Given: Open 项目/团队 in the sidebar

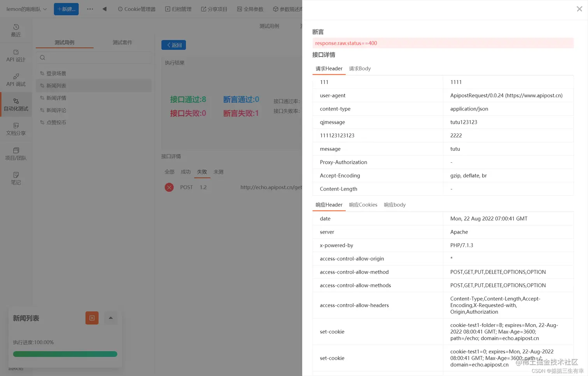Looking at the screenshot, I should [x=16, y=154].
